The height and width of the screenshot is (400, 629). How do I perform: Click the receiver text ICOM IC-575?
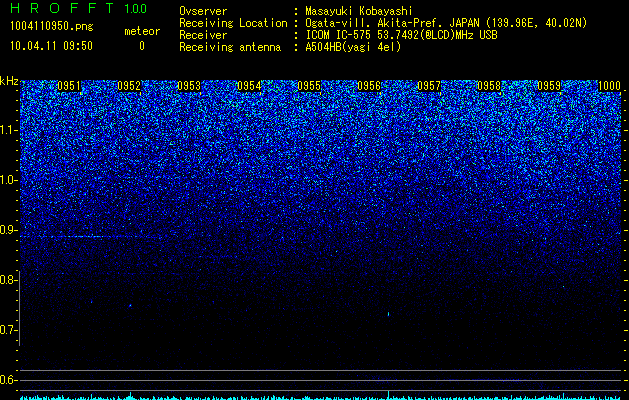[x=401, y=35]
